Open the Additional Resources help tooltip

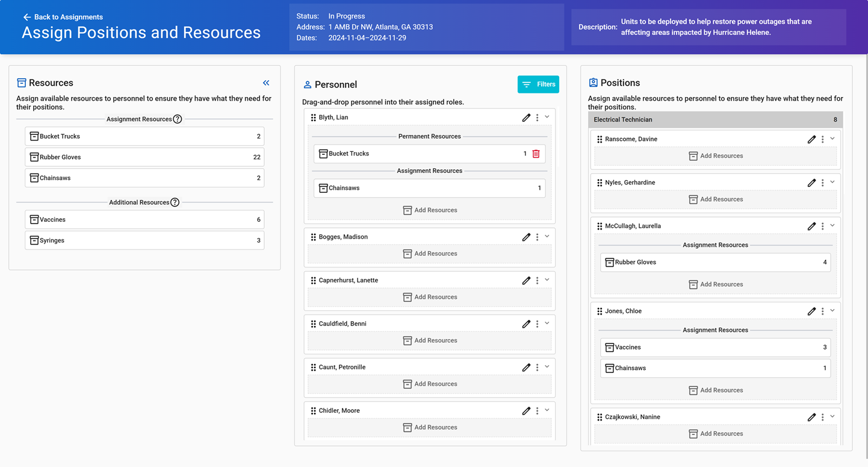(175, 202)
